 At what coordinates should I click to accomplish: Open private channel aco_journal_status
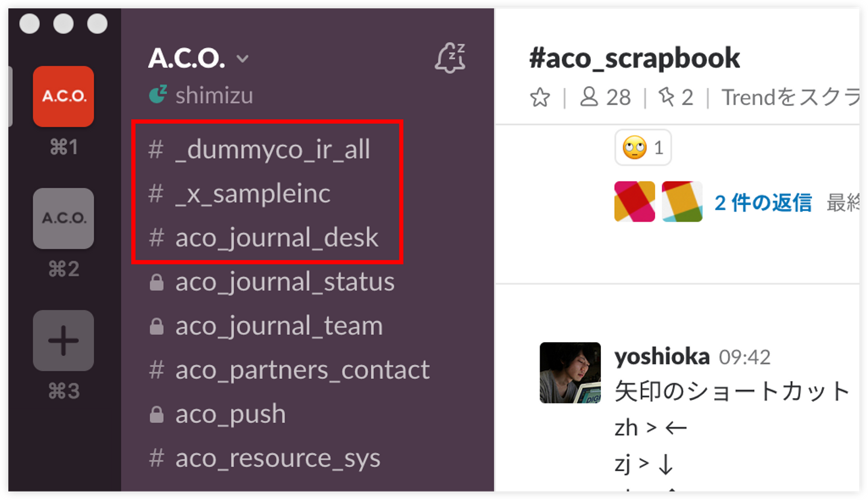point(285,282)
